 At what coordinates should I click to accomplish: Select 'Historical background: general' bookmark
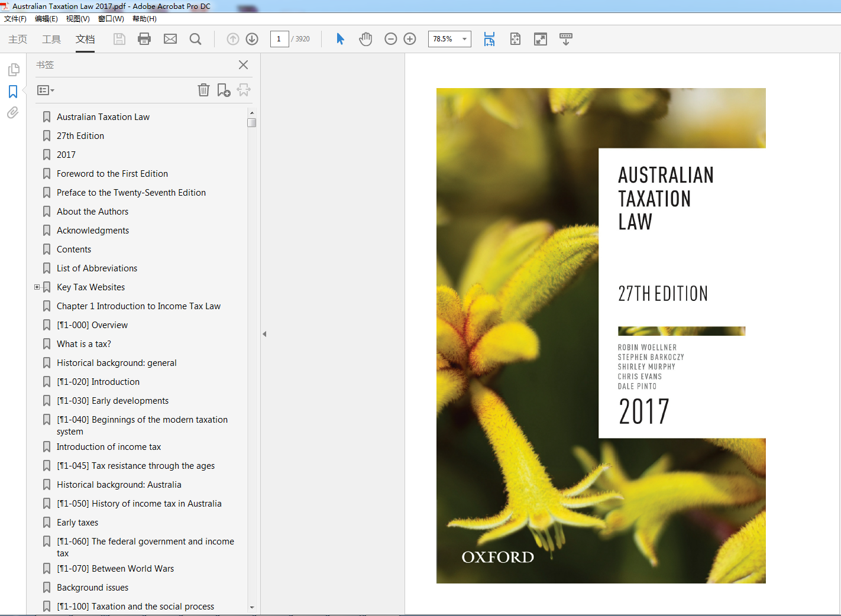point(117,363)
